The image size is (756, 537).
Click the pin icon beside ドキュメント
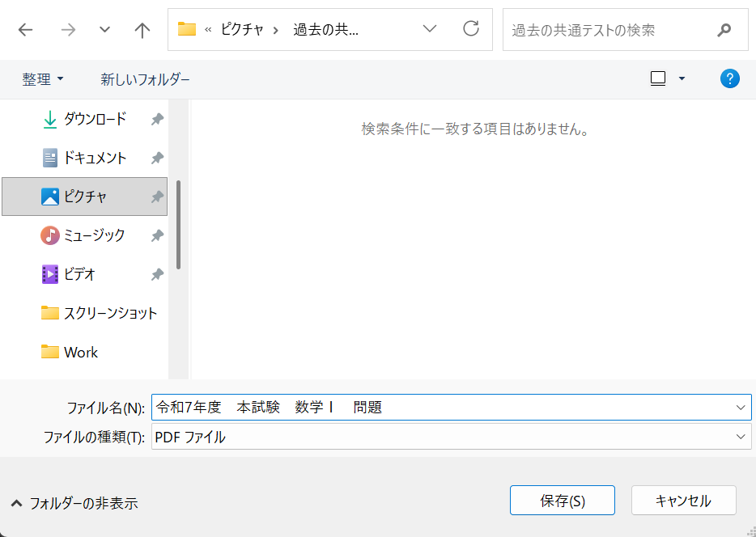pos(157,158)
